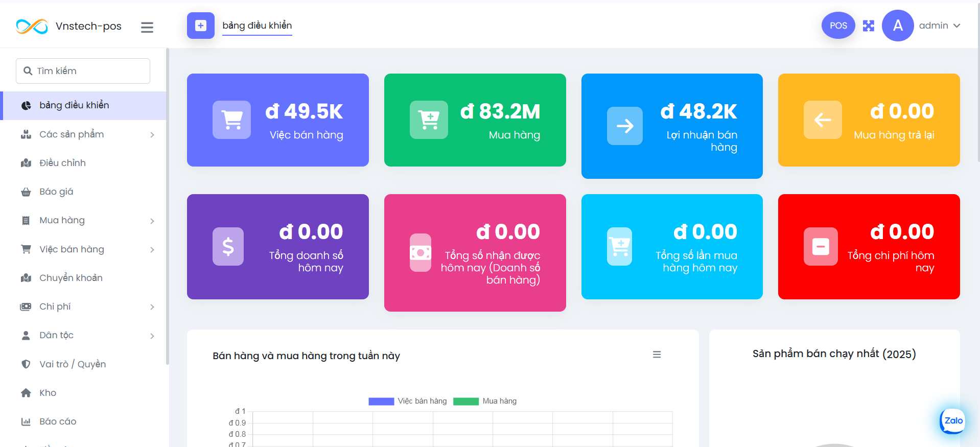The height and width of the screenshot is (447, 980).
Task: Toggle the Mua hàng chart legend
Action: (x=485, y=401)
